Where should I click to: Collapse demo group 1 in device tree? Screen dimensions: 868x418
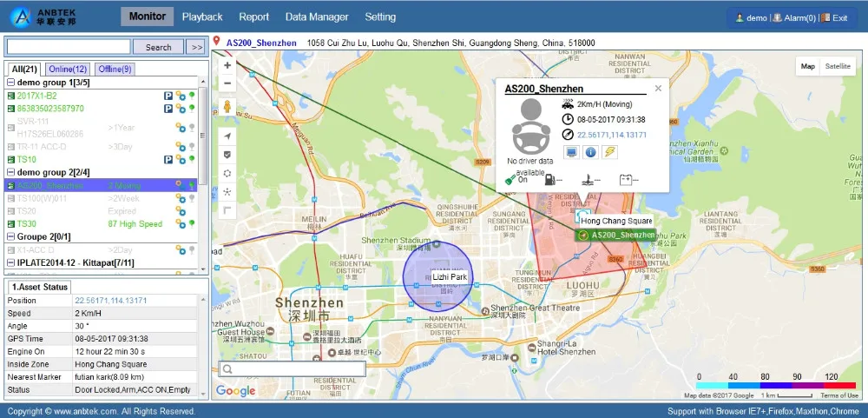(x=10, y=83)
